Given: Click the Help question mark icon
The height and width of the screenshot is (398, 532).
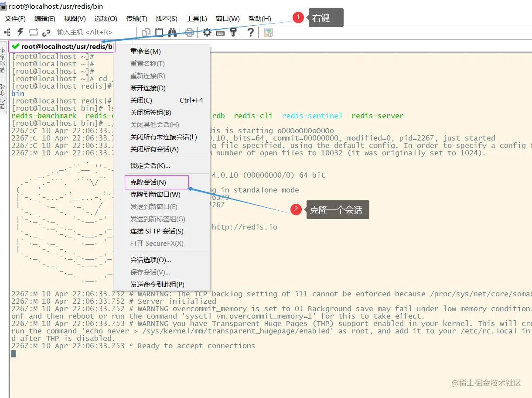Looking at the screenshot, I should click(x=250, y=32).
